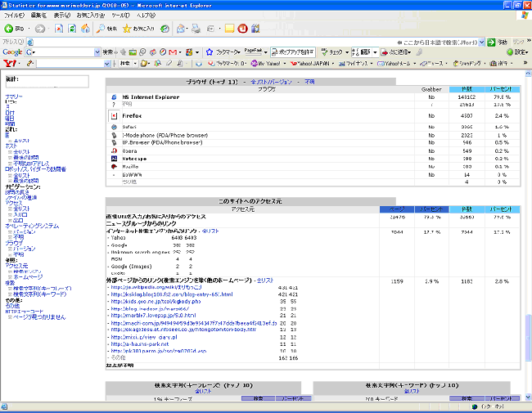Open the 表示(V) menu
The image size is (532, 413).
61,16
